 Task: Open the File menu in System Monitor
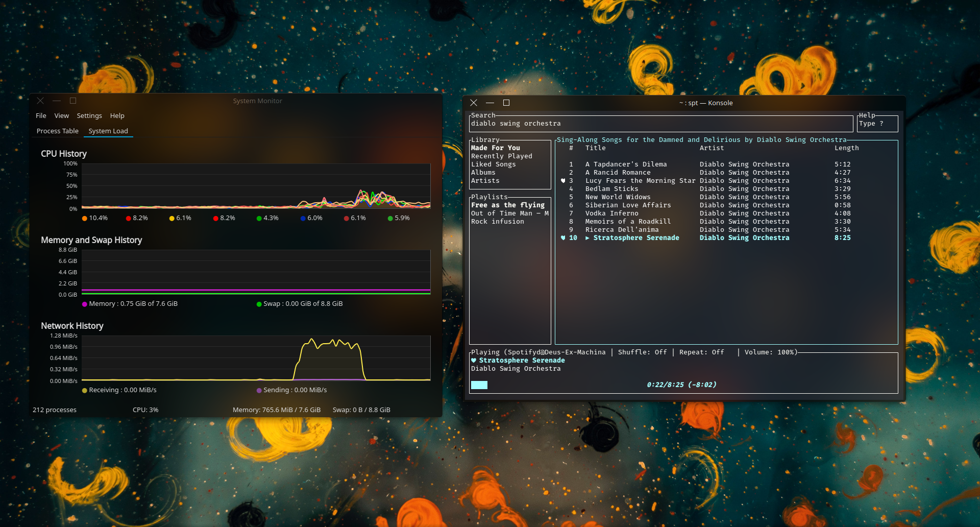pos(41,116)
